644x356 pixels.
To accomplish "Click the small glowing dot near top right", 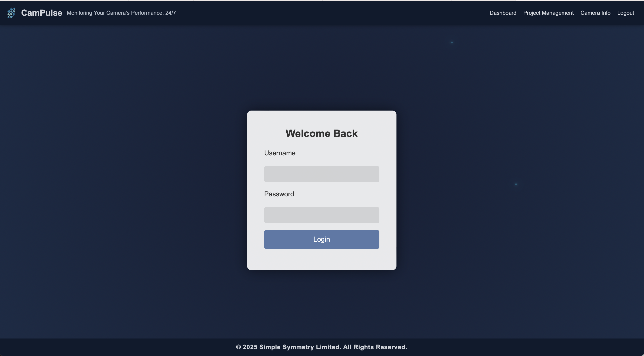I will pos(452,42).
